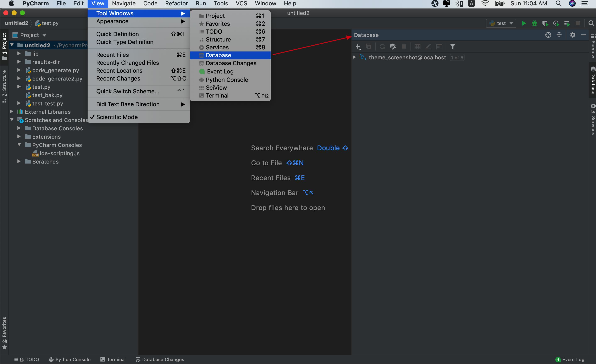Click the 1: Project side tab
Screen dimensions: 596x364
coord(4,47)
